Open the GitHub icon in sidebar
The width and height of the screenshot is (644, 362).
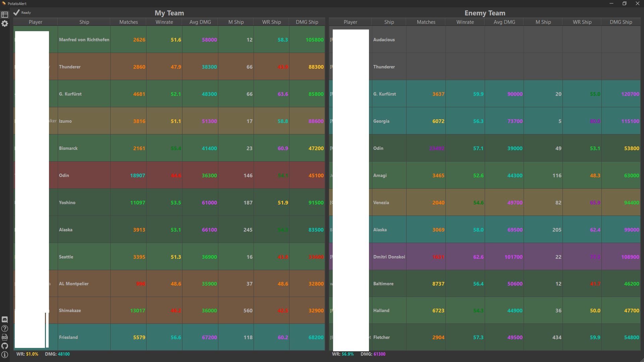pyautogui.click(x=5, y=346)
